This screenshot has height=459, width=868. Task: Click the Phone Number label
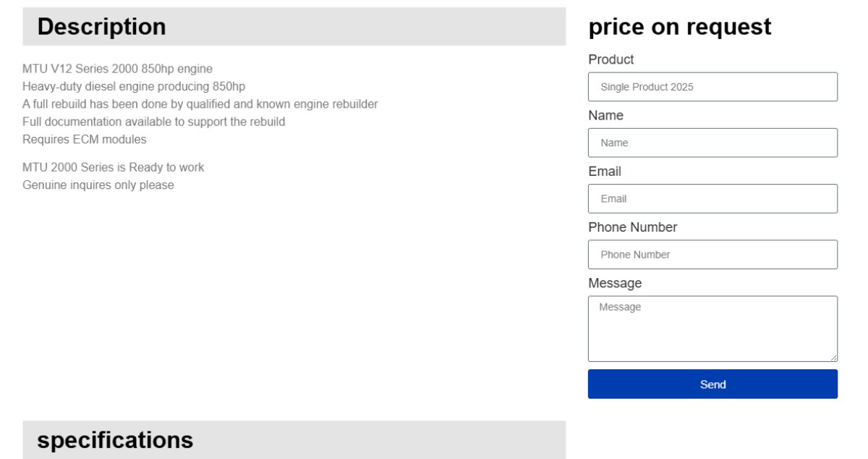(x=633, y=227)
